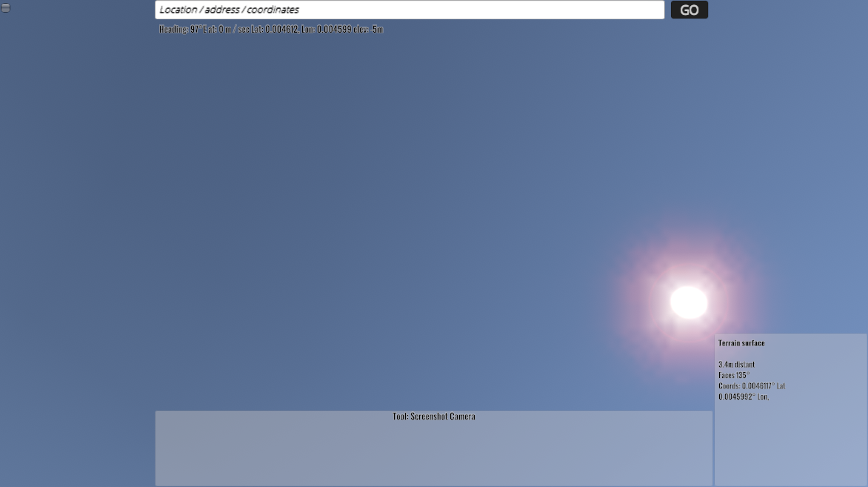The image size is (868, 487).
Task: Focus the Location / address / coordinates field
Action: [x=409, y=10]
